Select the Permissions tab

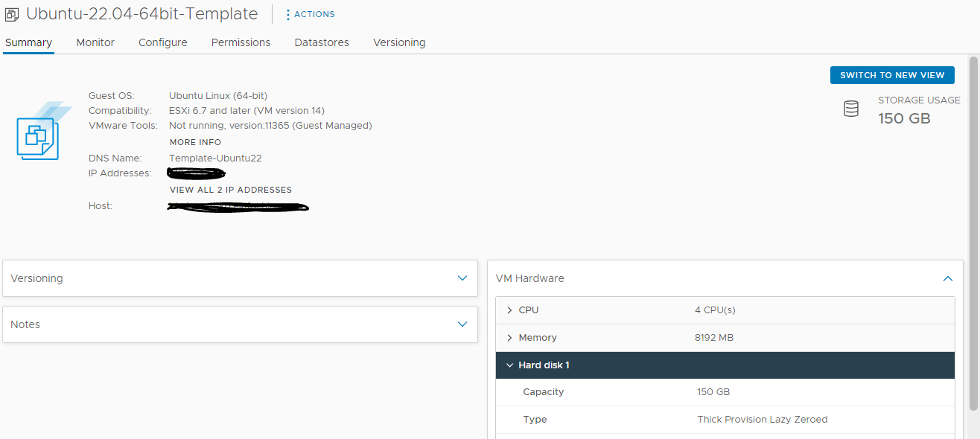(241, 42)
